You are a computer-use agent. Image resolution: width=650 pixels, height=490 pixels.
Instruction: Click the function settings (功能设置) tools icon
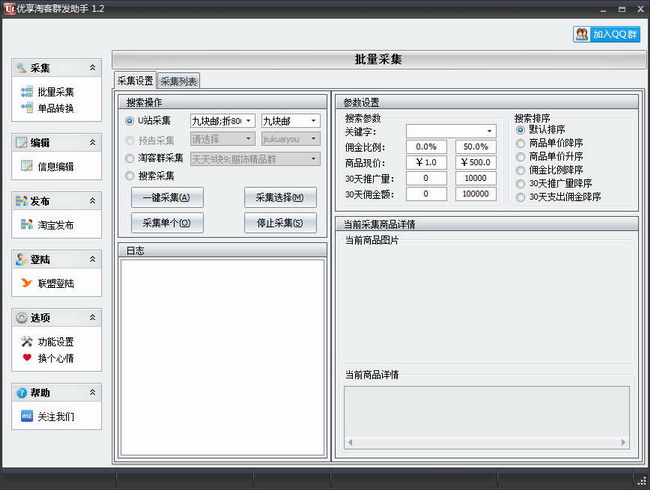click(27, 341)
